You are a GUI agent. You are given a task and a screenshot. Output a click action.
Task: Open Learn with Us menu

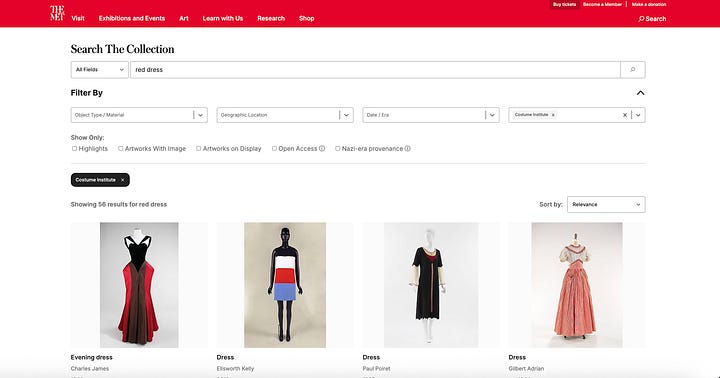(x=223, y=18)
